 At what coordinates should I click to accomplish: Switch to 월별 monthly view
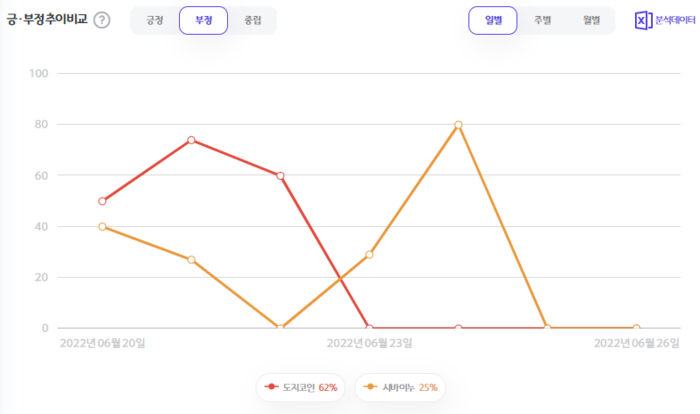coord(590,20)
